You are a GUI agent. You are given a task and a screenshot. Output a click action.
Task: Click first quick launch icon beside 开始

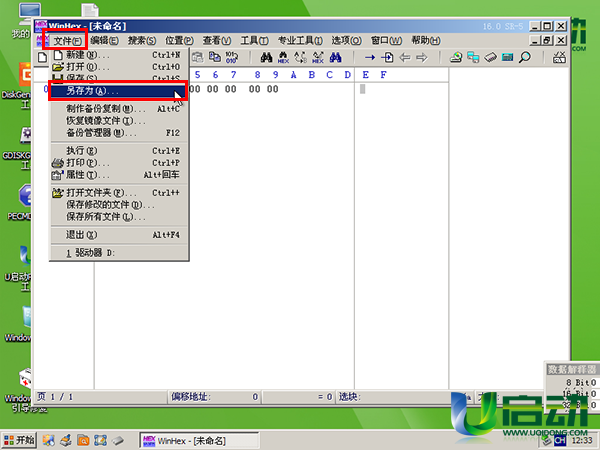[x=48, y=440]
